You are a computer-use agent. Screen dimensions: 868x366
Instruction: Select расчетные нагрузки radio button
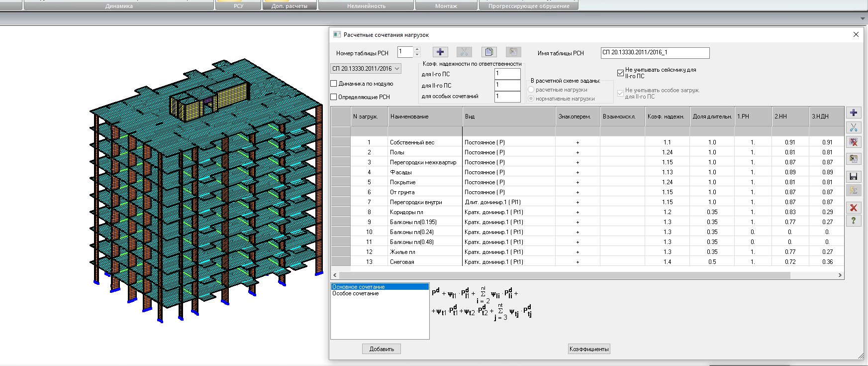click(531, 90)
